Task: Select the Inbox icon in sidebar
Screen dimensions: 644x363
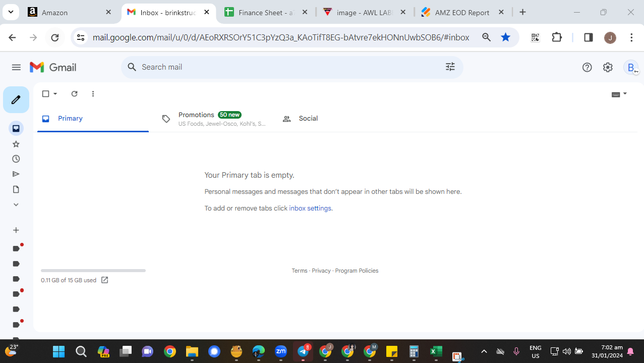Action: 16,128
